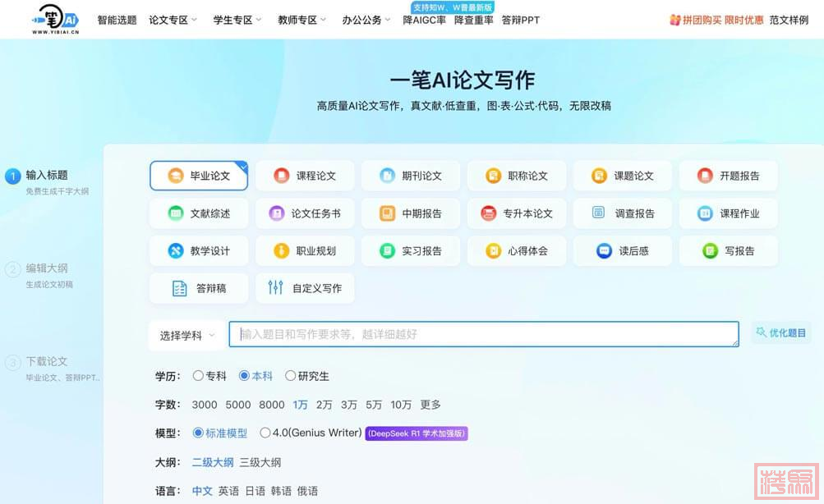824x504 pixels.
Task: Open the 范文样例 link
Action: coord(789,20)
